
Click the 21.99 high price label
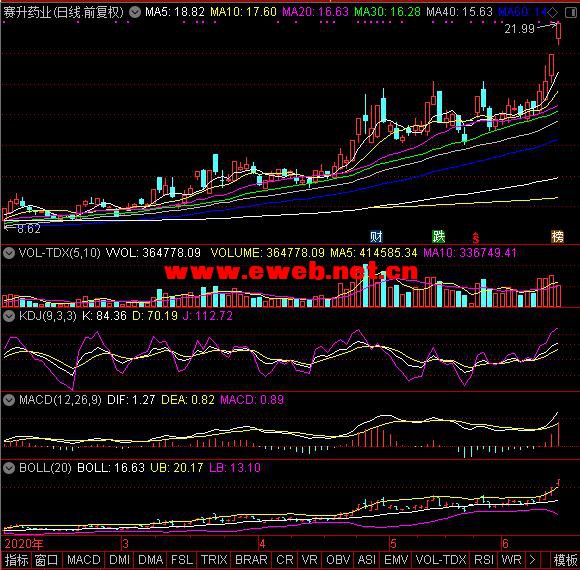pyautogui.click(x=519, y=29)
